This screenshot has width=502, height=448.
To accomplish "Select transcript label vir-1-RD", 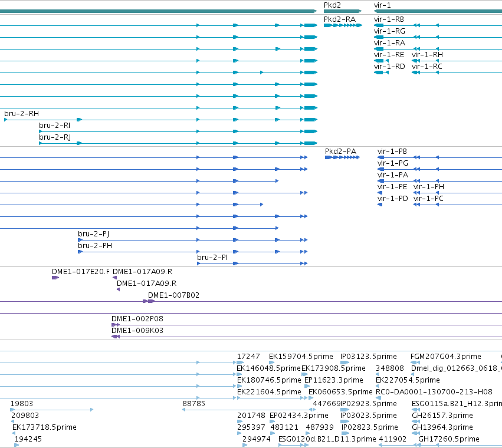I will click(x=389, y=67).
